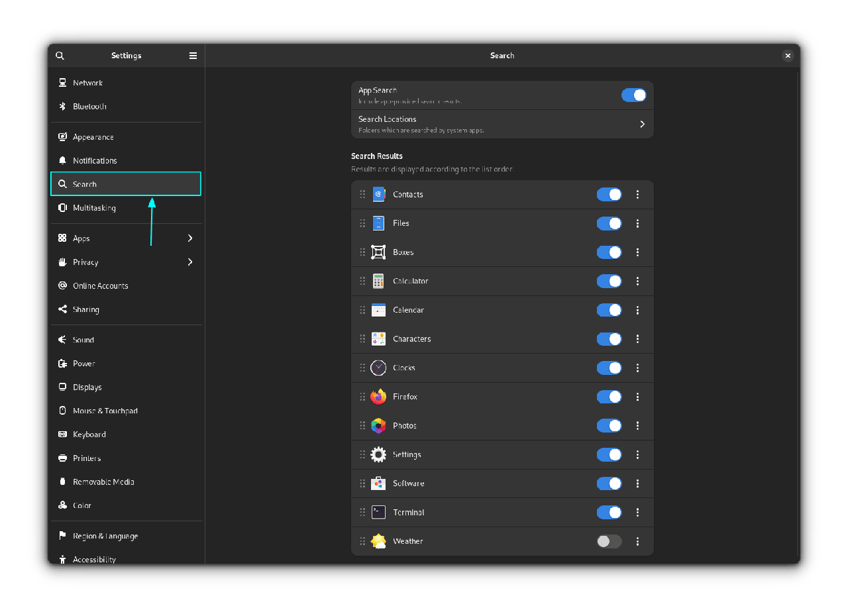Open the Online Accounts settings
The image size is (848, 616).
100,286
